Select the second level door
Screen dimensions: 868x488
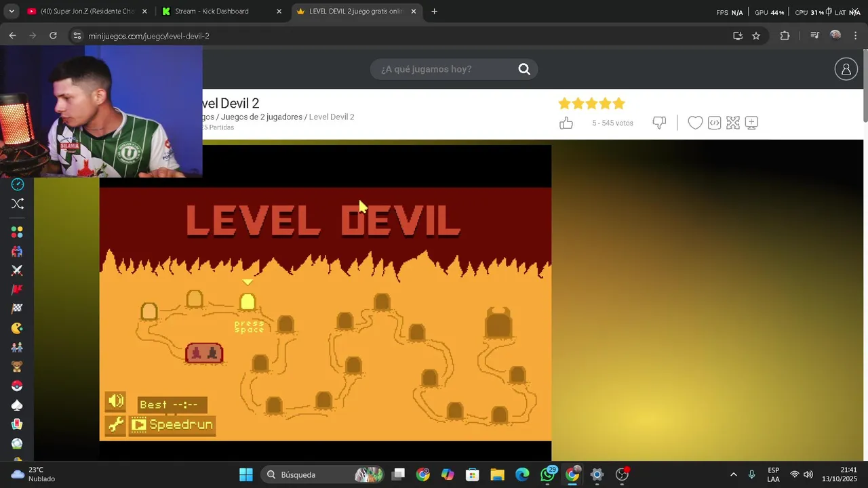[195, 299]
